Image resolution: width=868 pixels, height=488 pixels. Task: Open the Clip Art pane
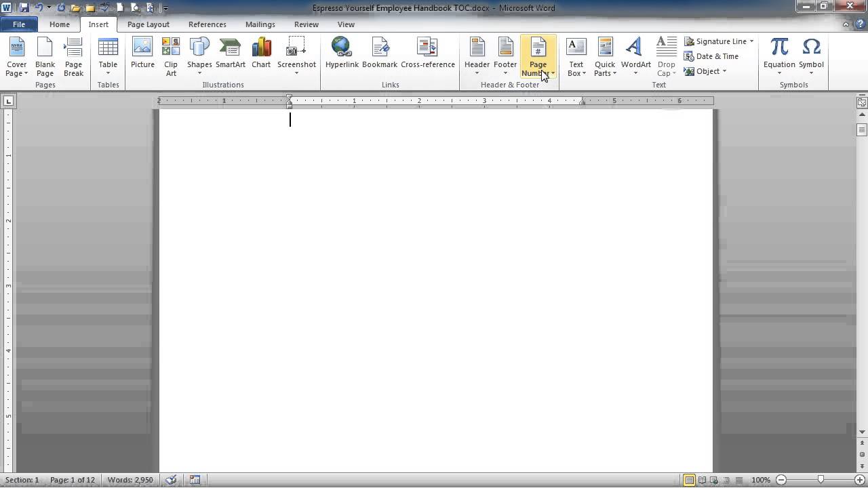coord(171,57)
